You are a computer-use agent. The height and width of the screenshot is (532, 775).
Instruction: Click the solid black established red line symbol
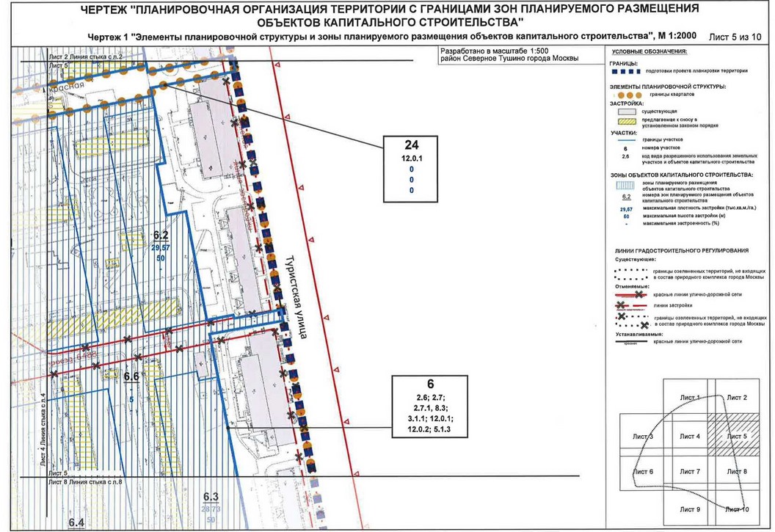pyautogui.click(x=630, y=341)
